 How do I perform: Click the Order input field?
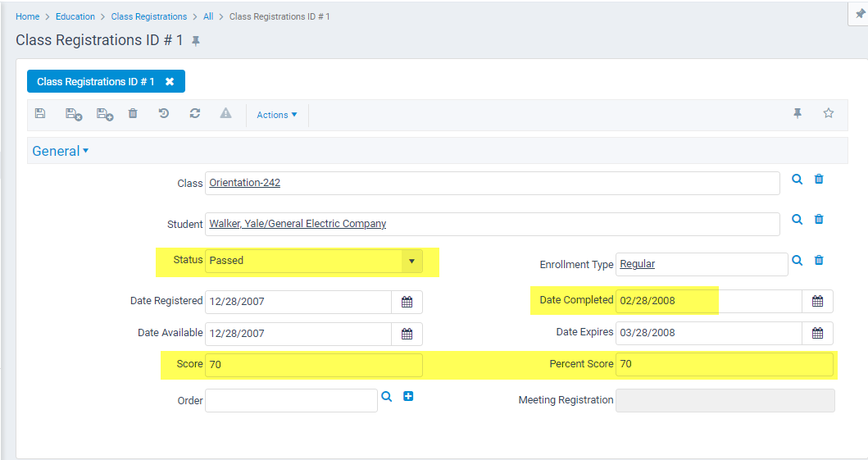click(x=291, y=401)
